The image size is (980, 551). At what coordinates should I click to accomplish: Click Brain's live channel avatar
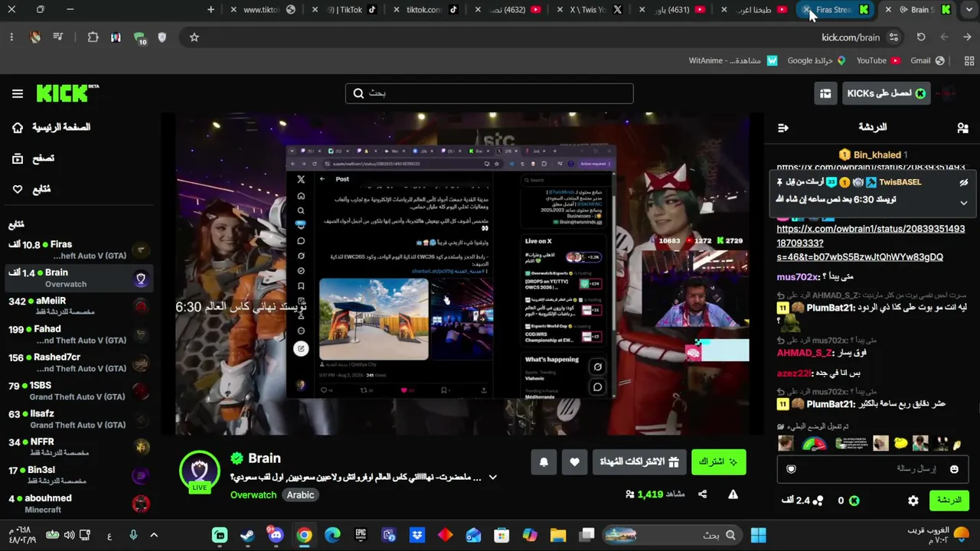point(200,471)
